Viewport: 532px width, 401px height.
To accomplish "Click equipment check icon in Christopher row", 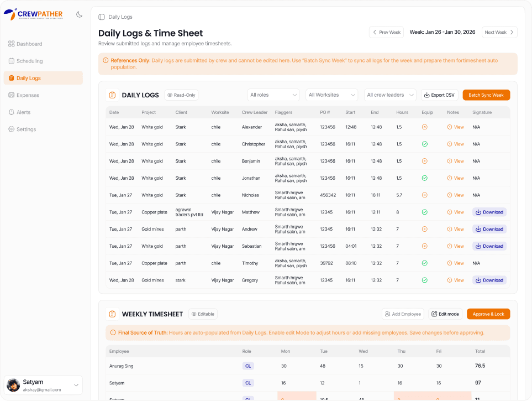I will 424,144.
